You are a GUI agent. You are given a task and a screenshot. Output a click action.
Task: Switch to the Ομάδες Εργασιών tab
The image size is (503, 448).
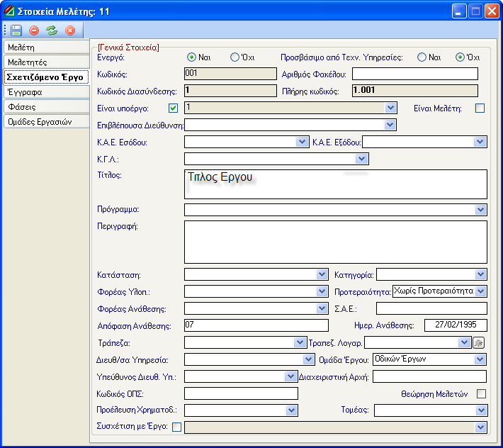[x=46, y=122]
